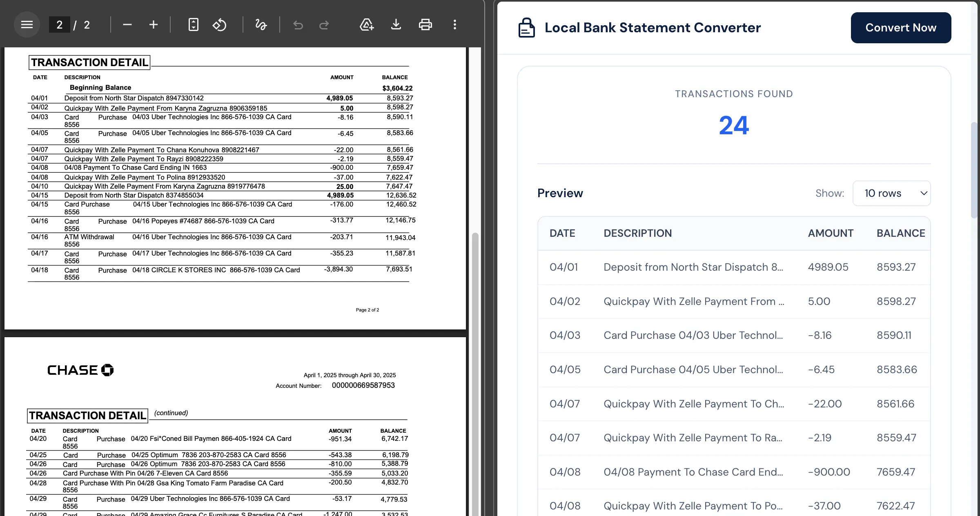Click the AMOUNT column header in Preview
Image resolution: width=980 pixels, height=516 pixels.
[831, 233]
